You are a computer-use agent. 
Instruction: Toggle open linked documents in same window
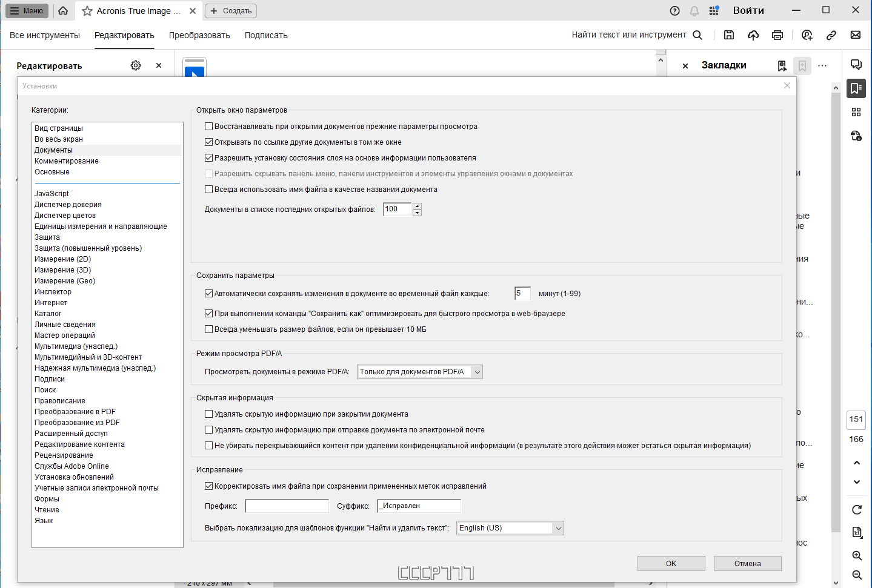(x=208, y=142)
